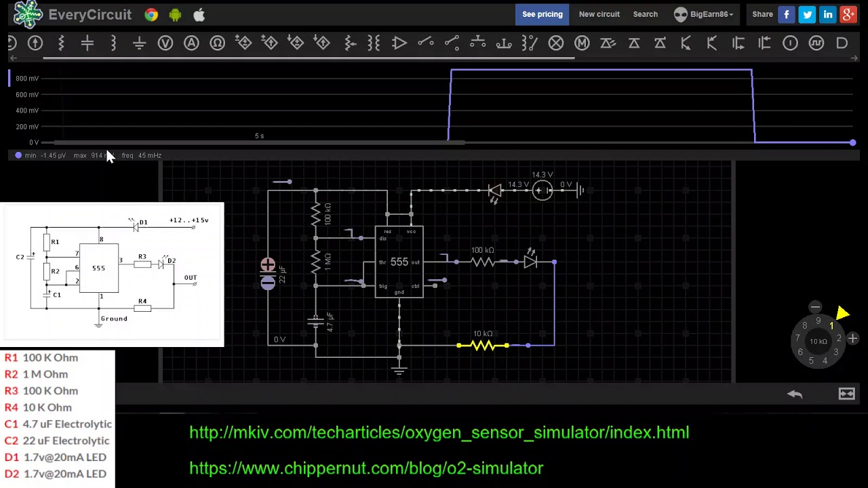Open the BigEarn86 account dropdown
The height and width of the screenshot is (488, 868).
[x=704, y=14]
